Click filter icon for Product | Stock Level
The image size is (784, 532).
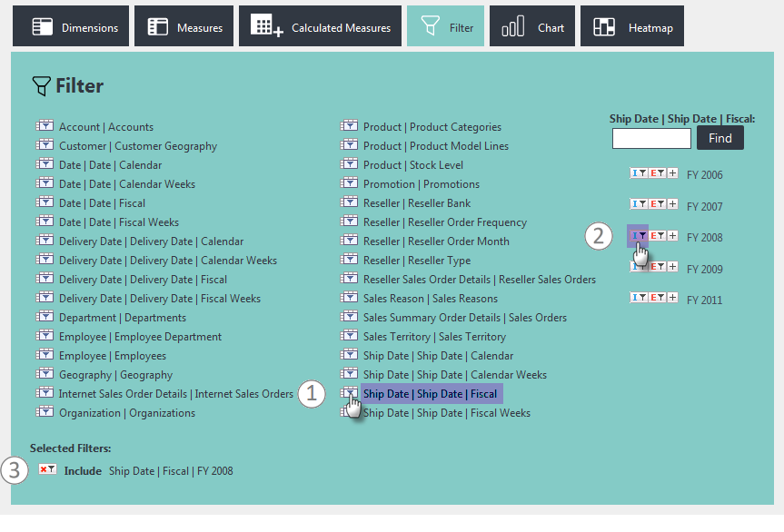pyautogui.click(x=349, y=163)
